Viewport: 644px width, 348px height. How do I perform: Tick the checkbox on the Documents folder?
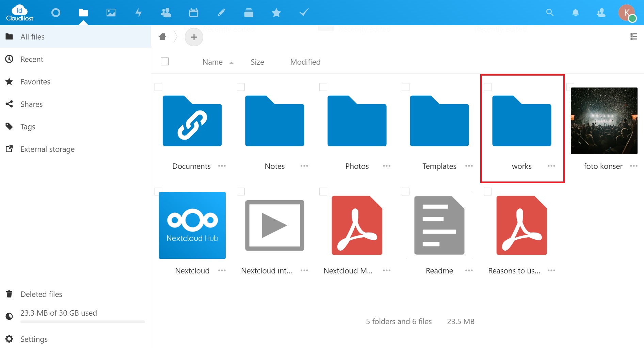coord(159,87)
